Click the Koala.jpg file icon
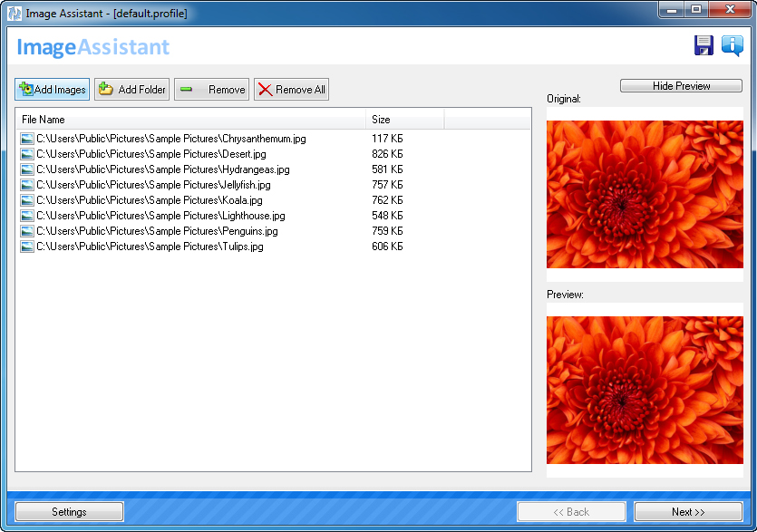The width and height of the screenshot is (757, 532). coord(27,200)
